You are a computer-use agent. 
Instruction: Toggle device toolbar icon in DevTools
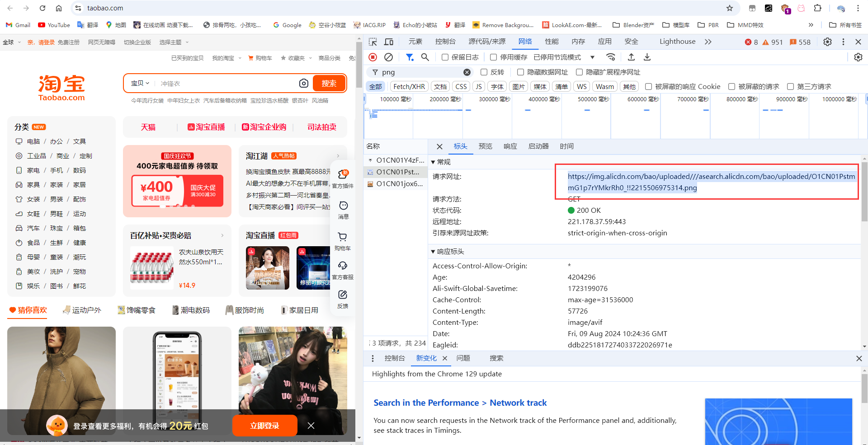pos(389,42)
